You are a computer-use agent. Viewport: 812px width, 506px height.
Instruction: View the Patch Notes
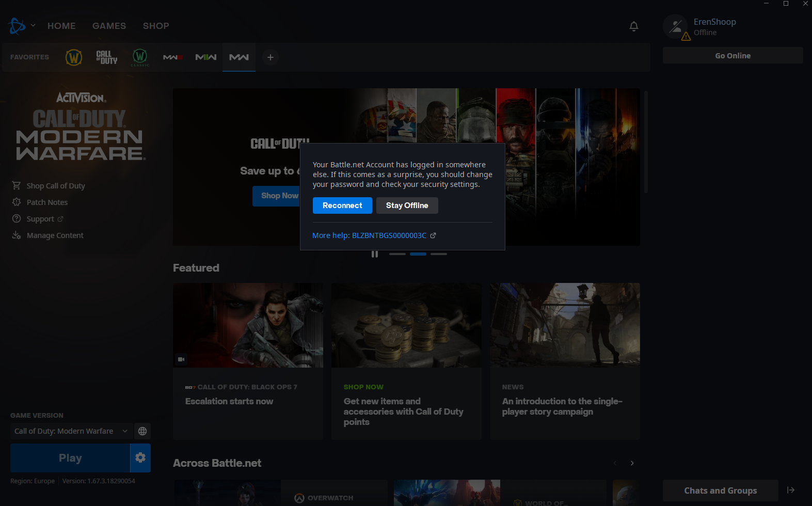tap(40, 202)
